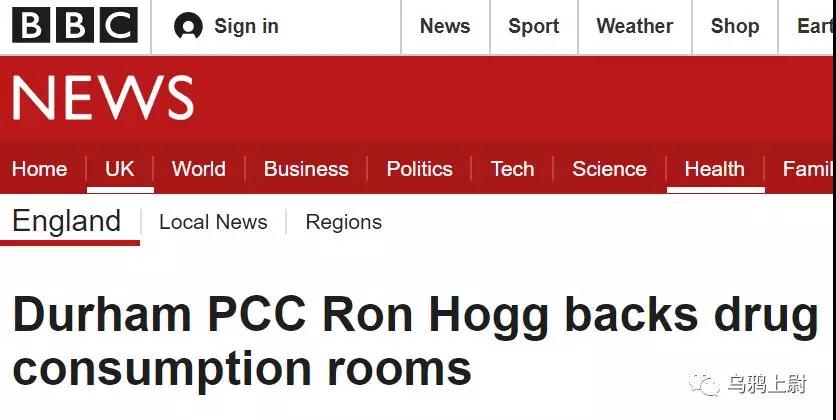Screen dimensions: 836x420
Task: Open the Health tab
Action: (715, 169)
